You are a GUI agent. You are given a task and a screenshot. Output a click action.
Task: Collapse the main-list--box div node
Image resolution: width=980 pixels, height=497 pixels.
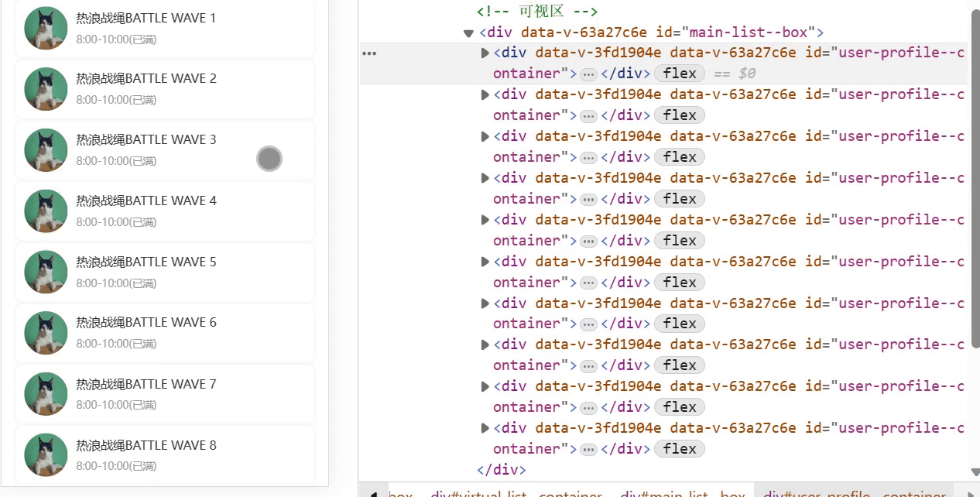468,33
